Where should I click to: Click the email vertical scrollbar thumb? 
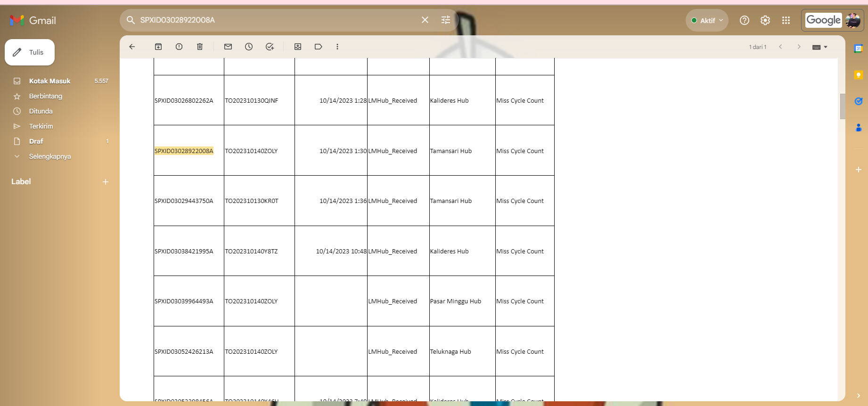(843, 106)
